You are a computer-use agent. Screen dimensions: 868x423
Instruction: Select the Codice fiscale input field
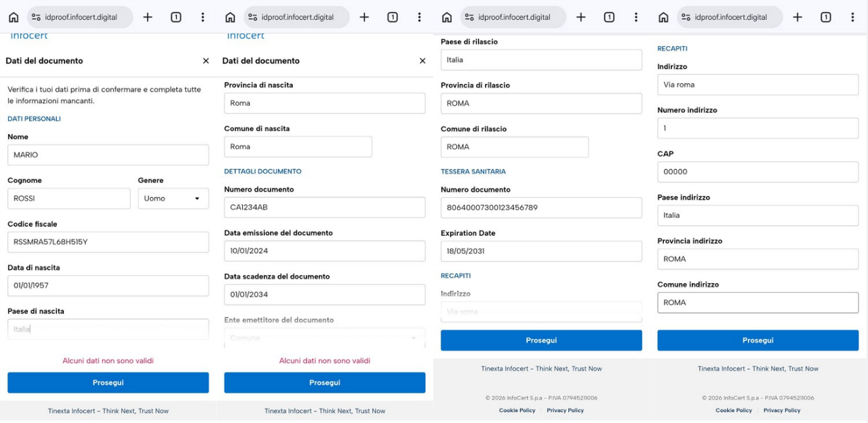108,242
